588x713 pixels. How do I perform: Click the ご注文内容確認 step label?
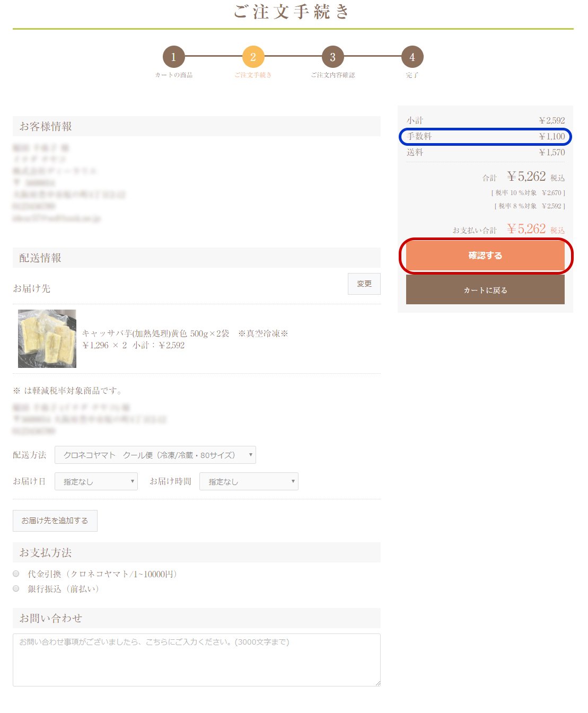[x=333, y=75]
